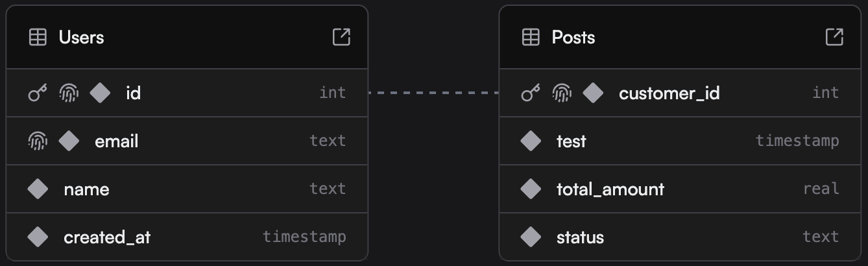
Task: Select the email column text label
Action: [x=117, y=141]
